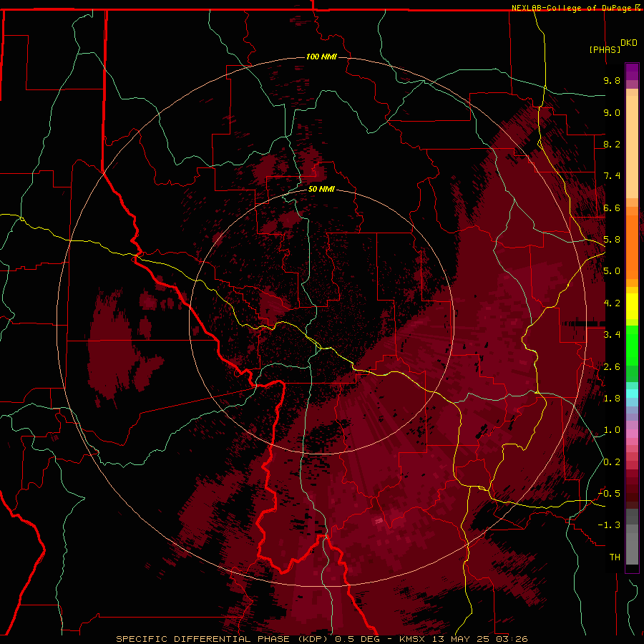Click the 5.8 scale value
The height and width of the screenshot is (644, 644).
coord(612,240)
